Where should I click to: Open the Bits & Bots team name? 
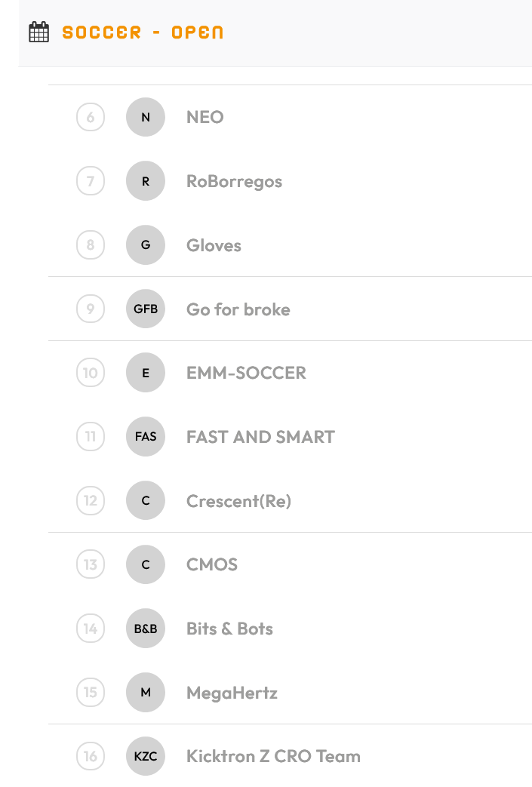[x=230, y=629]
